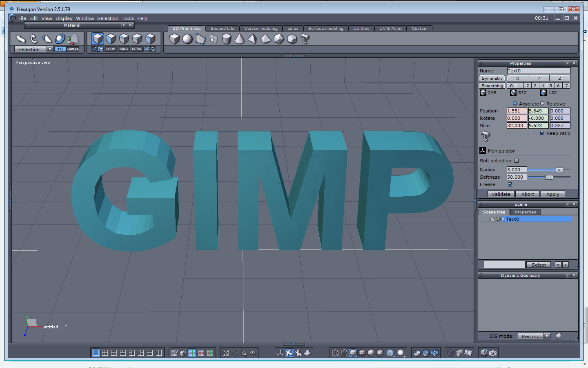Switch to the UV & Paint tab
Image resolution: width=588 pixels, height=368 pixels.
click(x=390, y=29)
